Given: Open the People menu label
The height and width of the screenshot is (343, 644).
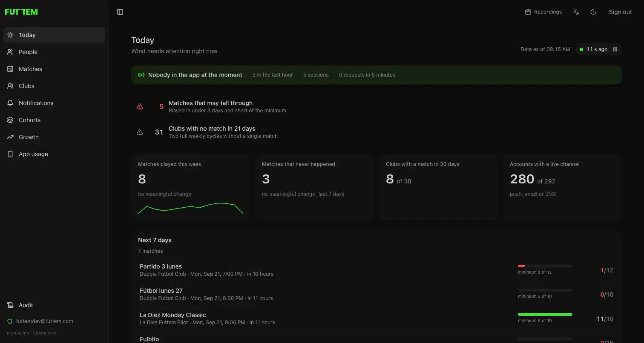Looking at the screenshot, I should coord(28,52).
